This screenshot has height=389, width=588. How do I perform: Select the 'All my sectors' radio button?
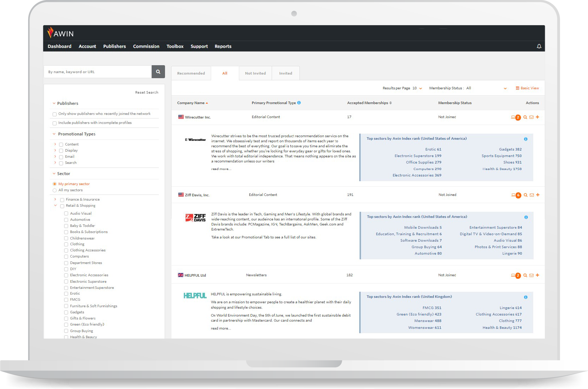point(55,190)
